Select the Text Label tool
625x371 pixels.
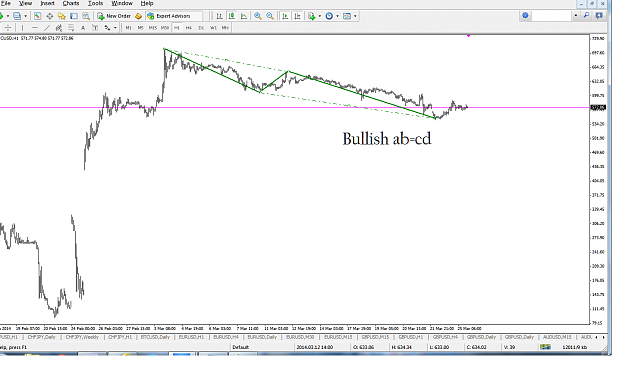[95, 28]
